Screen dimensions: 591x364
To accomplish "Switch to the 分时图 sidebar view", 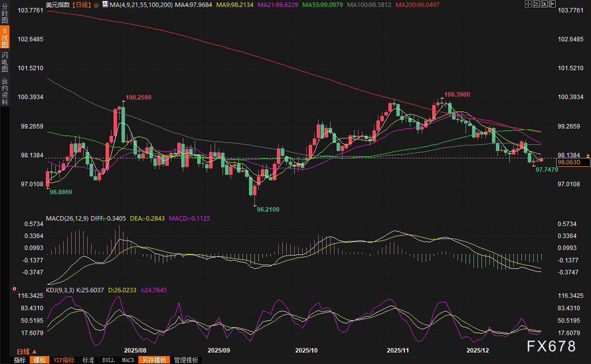I will [x=4, y=13].
